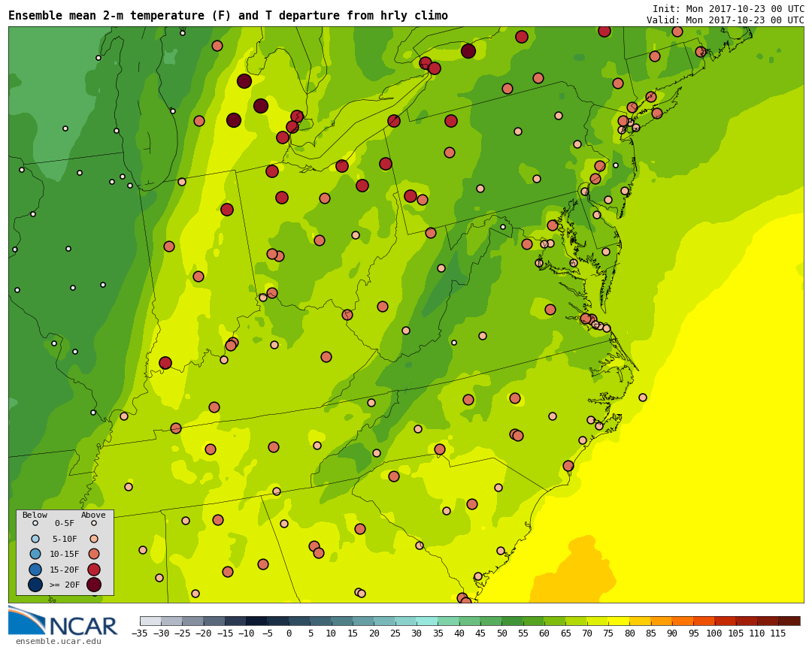Image resolution: width=812 pixels, height=650 pixels.
Task: Pick the dark brown colorbar swatch right of 115
Action: (789, 621)
